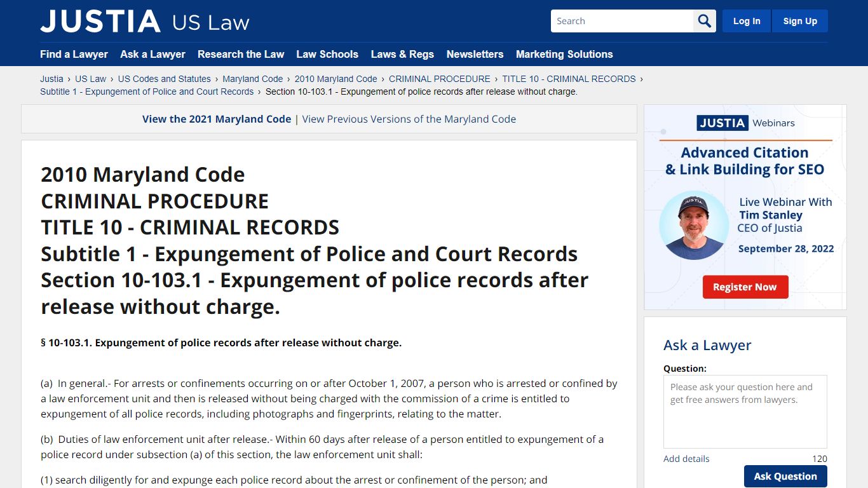The width and height of the screenshot is (868, 488).
Task: Click current page breadcrumb Section 10-103.1 text
Action: pyautogui.click(x=421, y=91)
